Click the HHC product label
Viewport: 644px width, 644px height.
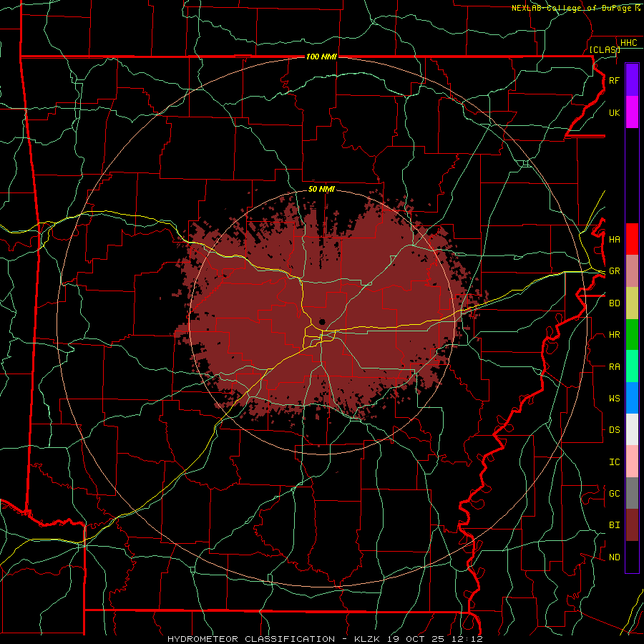[x=628, y=43]
